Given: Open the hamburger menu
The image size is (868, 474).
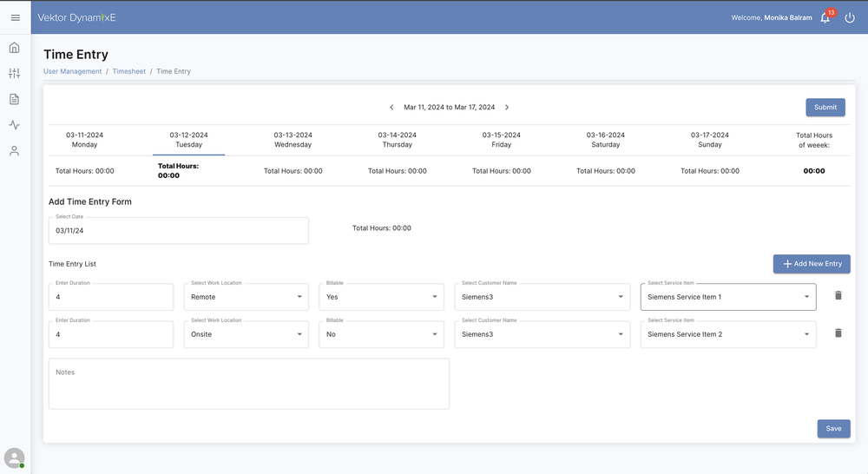Looking at the screenshot, I should tap(16, 17).
